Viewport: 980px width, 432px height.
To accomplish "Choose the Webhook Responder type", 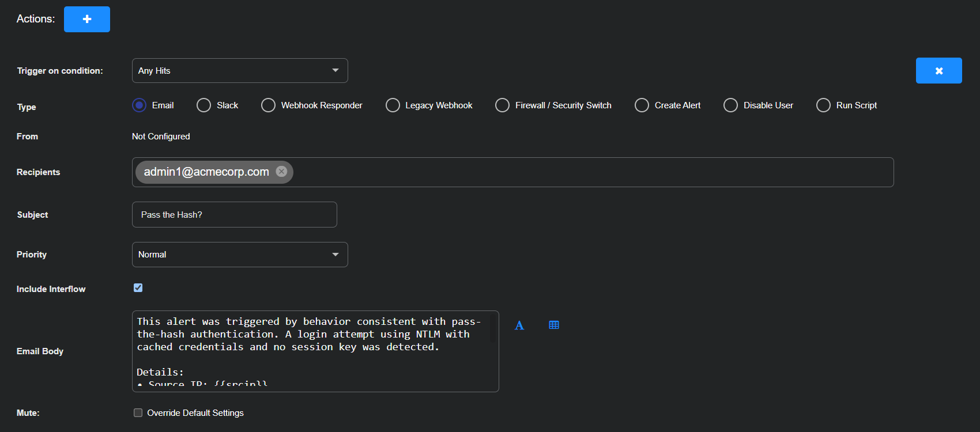I will point(268,105).
